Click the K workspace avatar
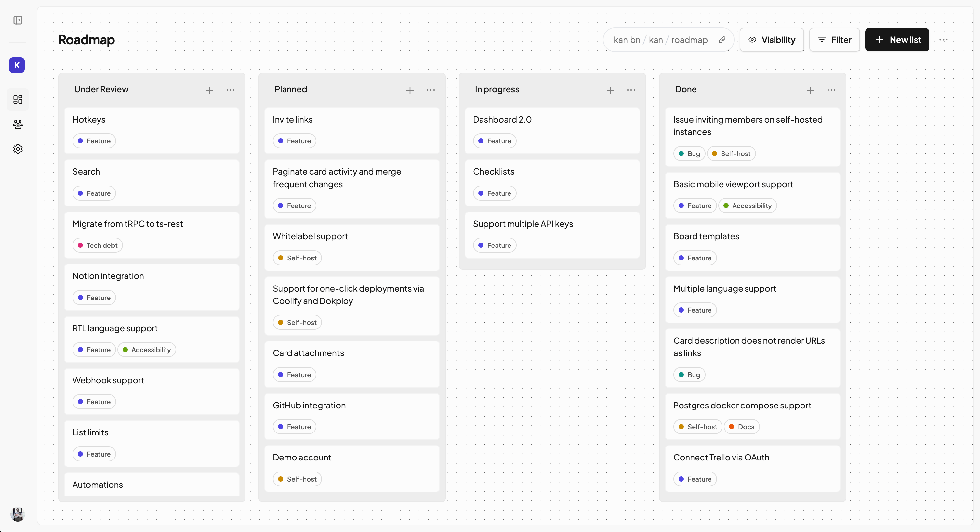 coord(17,65)
